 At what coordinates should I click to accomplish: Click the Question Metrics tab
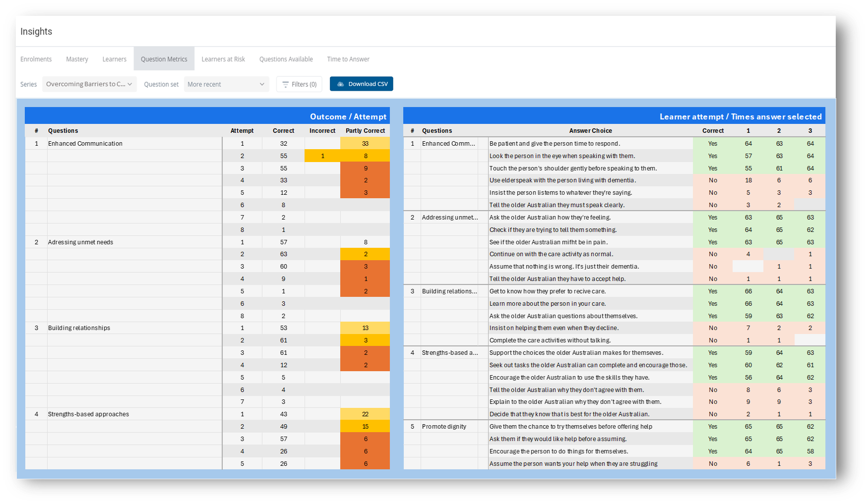click(x=164, y=59)
